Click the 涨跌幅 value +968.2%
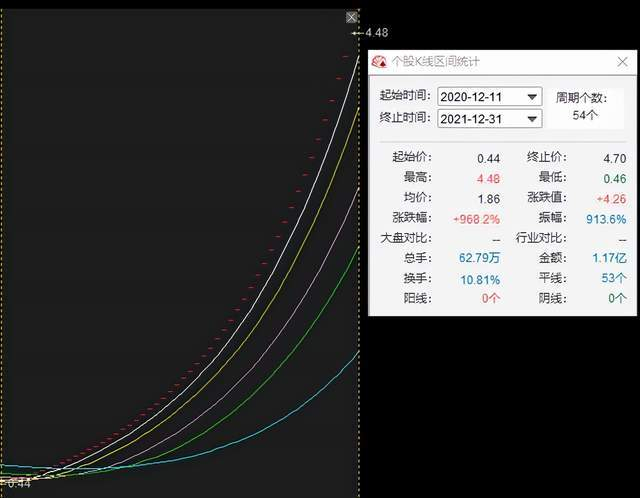 [x=476, y=219]
